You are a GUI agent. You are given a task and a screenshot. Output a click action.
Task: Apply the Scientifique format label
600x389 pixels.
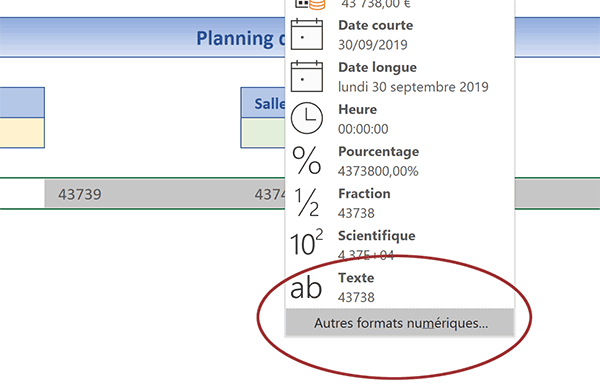click(x=377, y=236)
